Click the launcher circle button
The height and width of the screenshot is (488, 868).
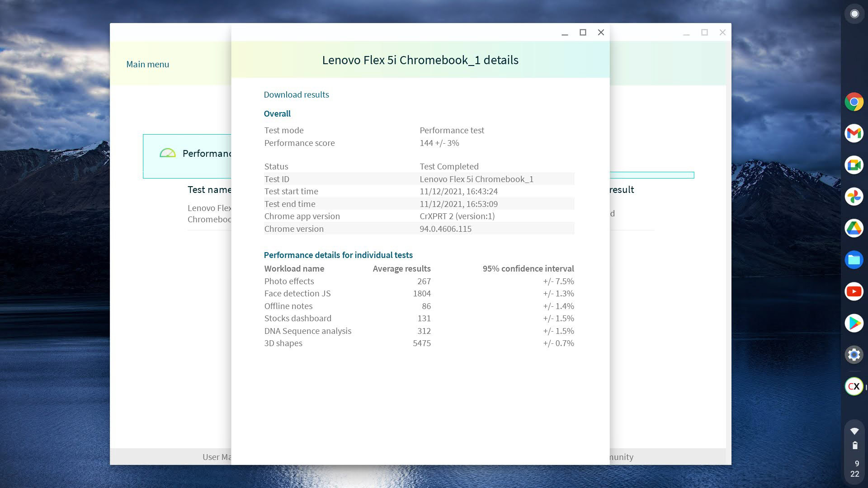854,14
